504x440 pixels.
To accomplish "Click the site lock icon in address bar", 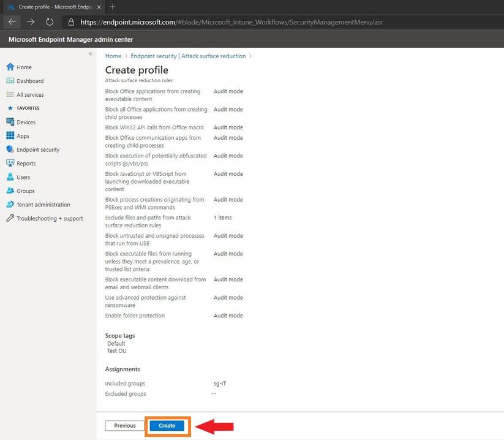I will 72,22.
